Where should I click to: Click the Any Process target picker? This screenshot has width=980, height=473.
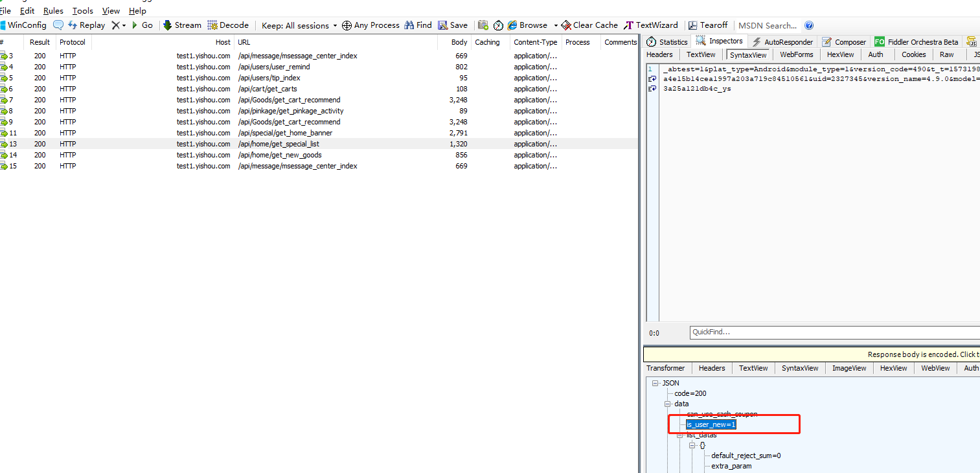[370, 25]
